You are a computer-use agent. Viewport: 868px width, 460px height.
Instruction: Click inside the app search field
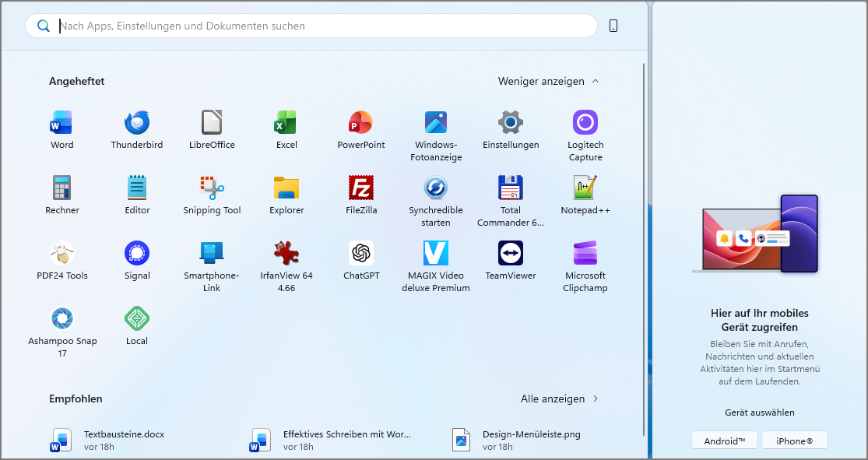[x=311, y=26]
